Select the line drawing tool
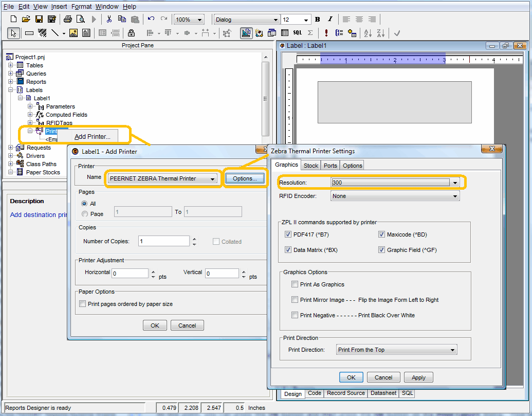 [x=55, y=33]
